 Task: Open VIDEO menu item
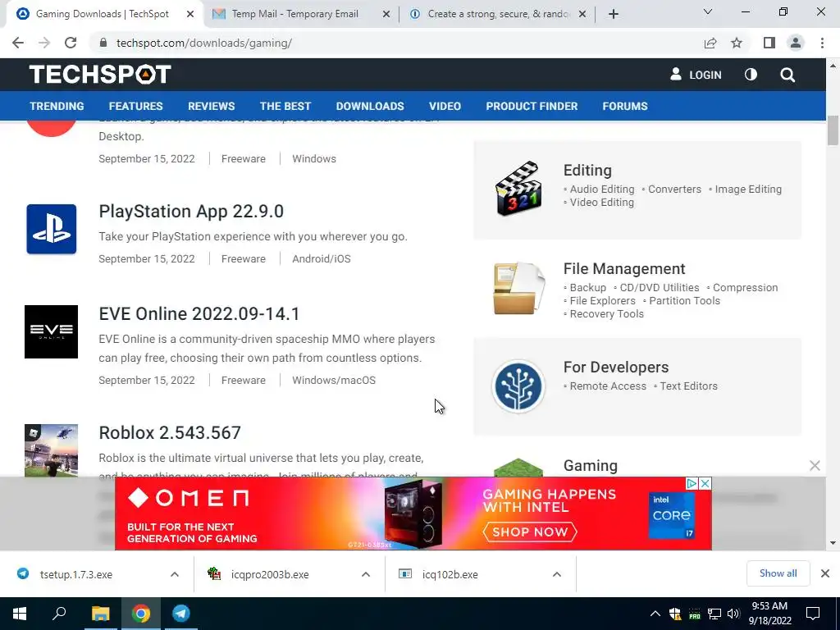[445, 106]
